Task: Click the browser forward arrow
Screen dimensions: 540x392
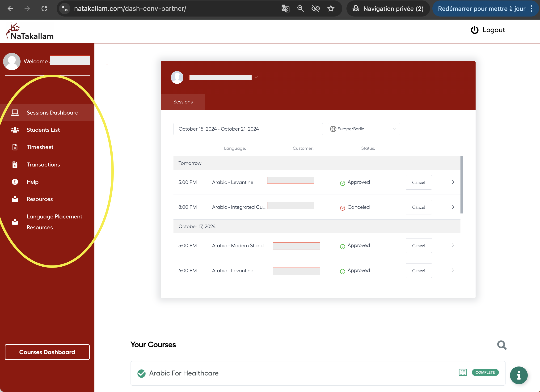Action: click(x=27, y=9)
